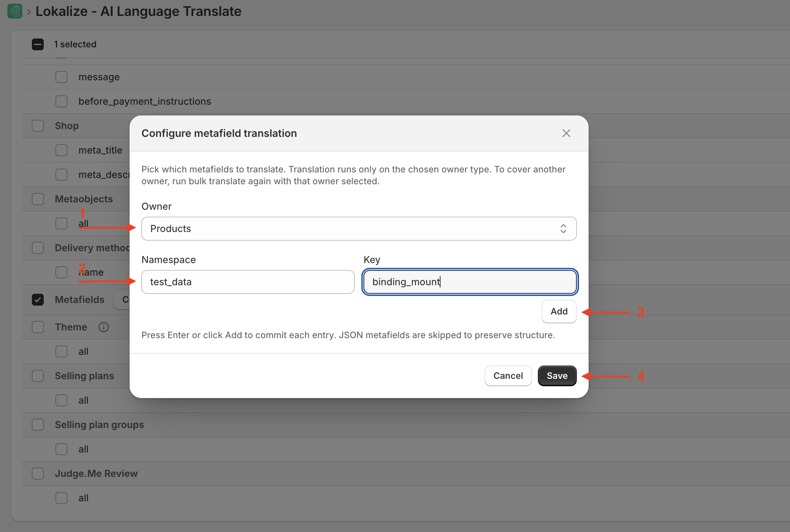Check the Judge.Me Review group checkbox

tap(38, 474)
